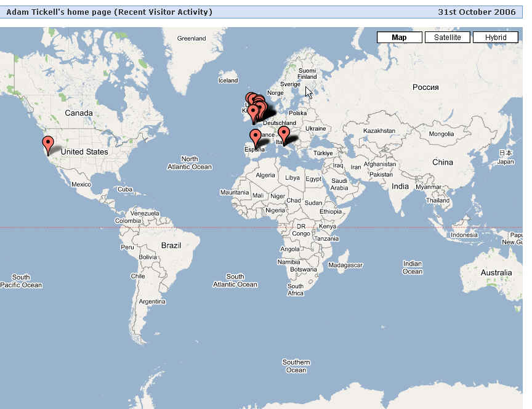Click the "Thailand" map label

click(x=438, y=200)
